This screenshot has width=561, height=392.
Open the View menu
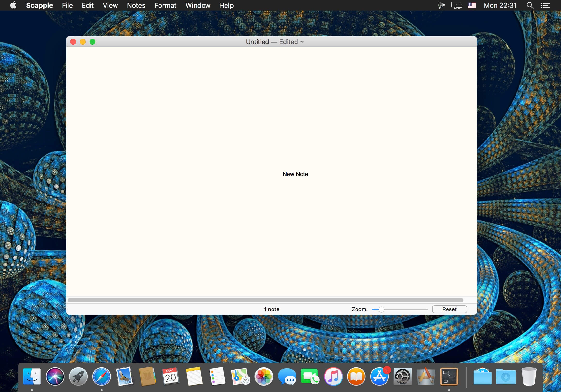(x=110, y=5)
